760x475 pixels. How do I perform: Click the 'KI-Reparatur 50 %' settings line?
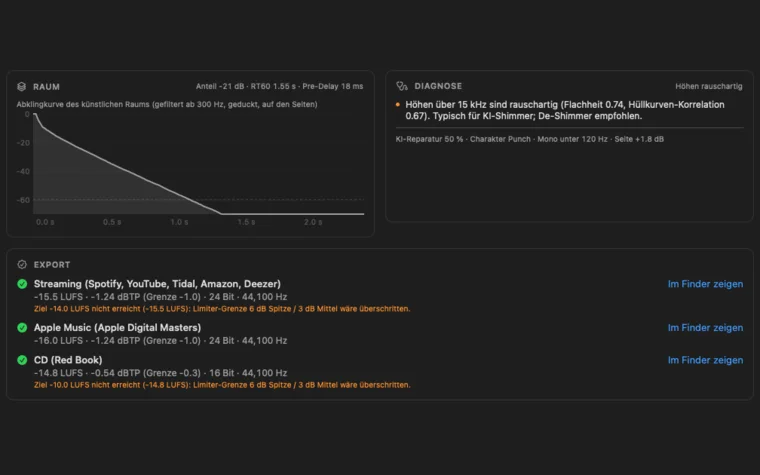click(x=530, y=139)
